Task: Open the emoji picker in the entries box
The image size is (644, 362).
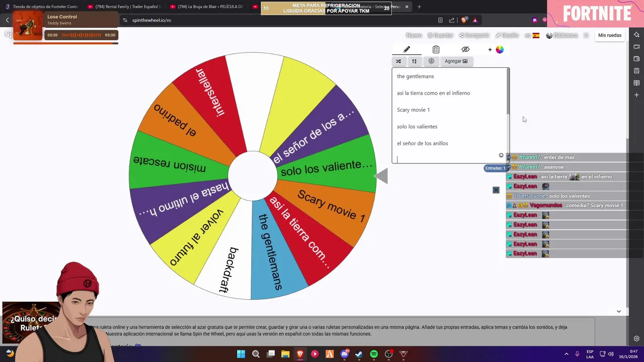Action: click(x=501, y=155)
